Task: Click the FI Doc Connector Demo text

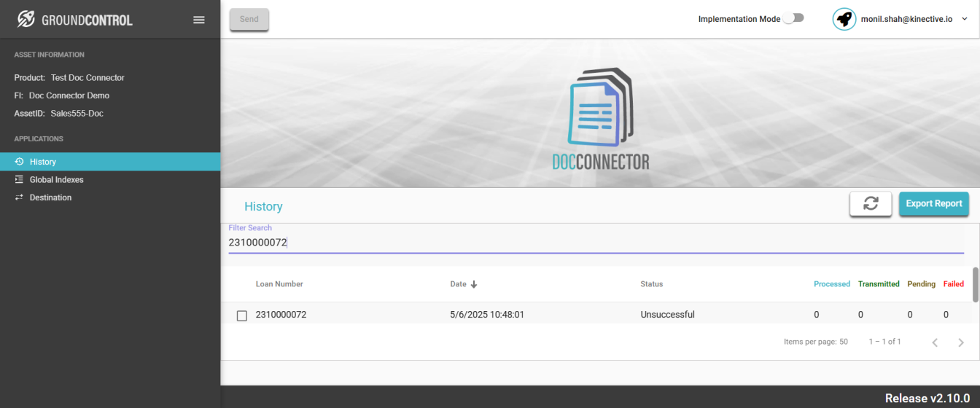Action: pos(62,95)
